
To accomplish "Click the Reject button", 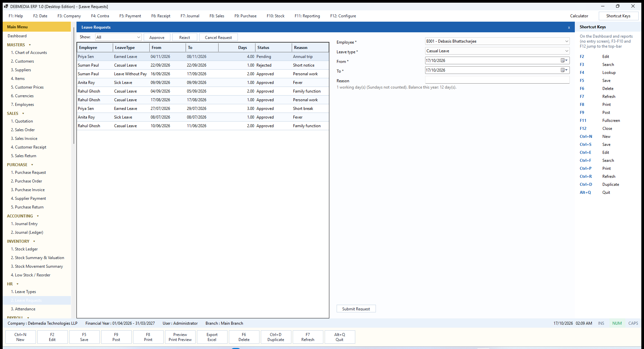I will 185,37.
